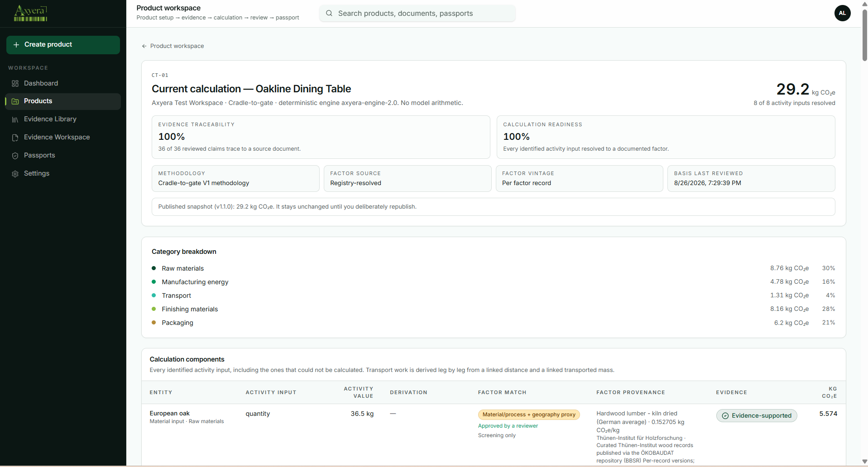Viewport: 868px width, 467px height.
Task: Click the back arrow beside Product workspace
Action: pyautogui.click(x=144, y=46)
